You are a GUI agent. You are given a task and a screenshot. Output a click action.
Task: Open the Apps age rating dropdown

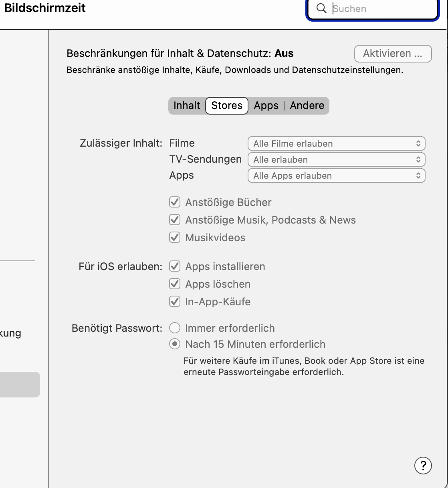(x=336, y=175)
